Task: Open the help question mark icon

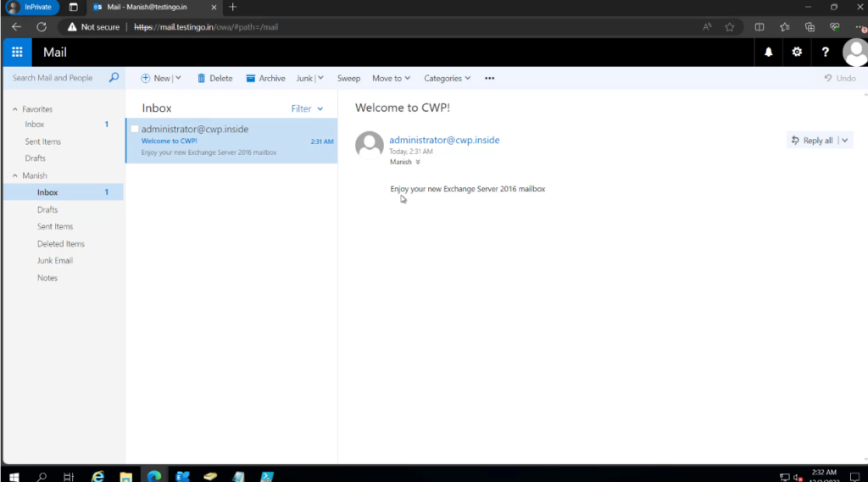Action: click(x=826, y=52)
